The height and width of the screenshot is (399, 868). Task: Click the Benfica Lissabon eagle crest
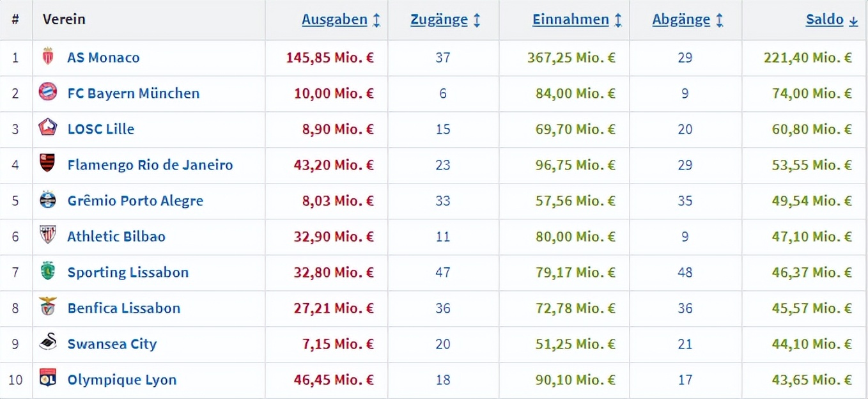[48, 308]
